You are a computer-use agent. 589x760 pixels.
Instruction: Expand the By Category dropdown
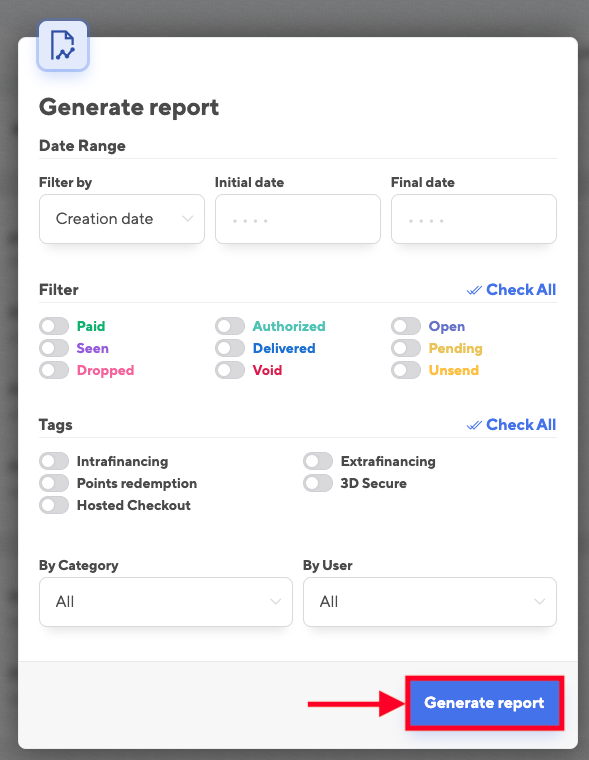click(166, 602)
